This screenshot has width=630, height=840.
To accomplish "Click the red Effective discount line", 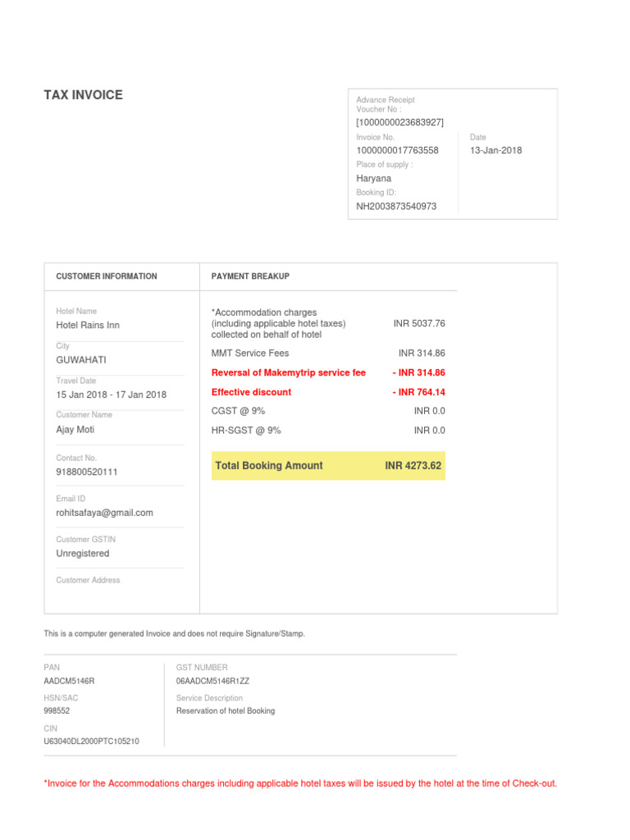I will point(251,392).
